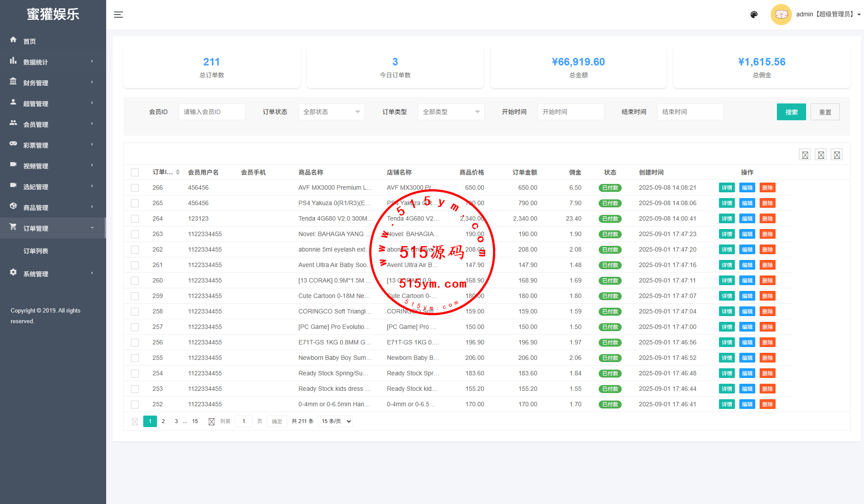This screenshot has width=864, height=504.
Task: Click the 订单管理 shopping cart icon
Action: pos(13,227)
